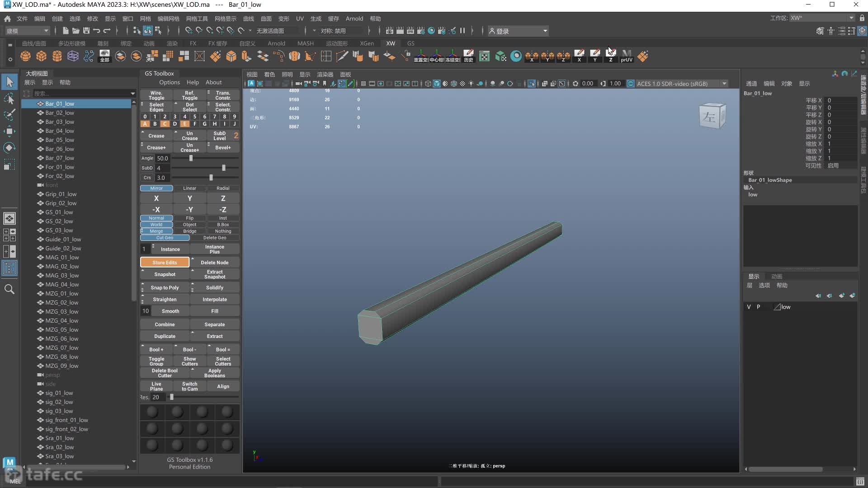
Task: Toggle P playback of low layer
Action: (x=759, y=307)
